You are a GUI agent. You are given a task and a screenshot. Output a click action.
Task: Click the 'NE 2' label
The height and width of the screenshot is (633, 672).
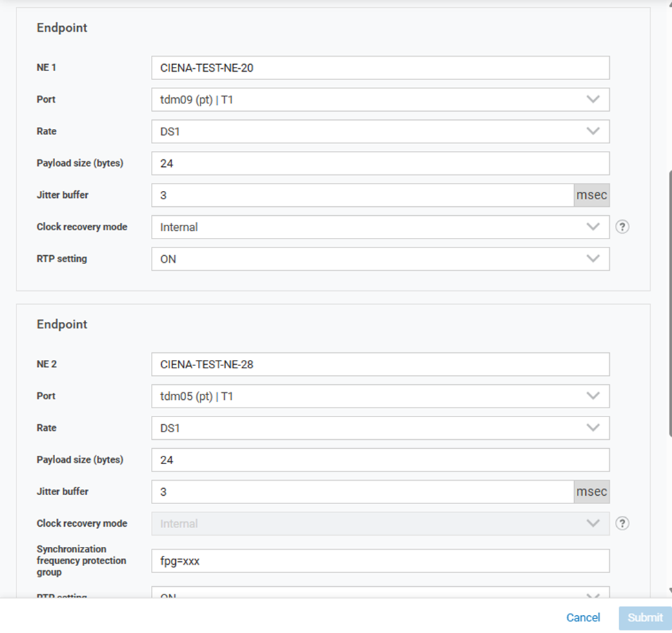(x=47, y=364)
